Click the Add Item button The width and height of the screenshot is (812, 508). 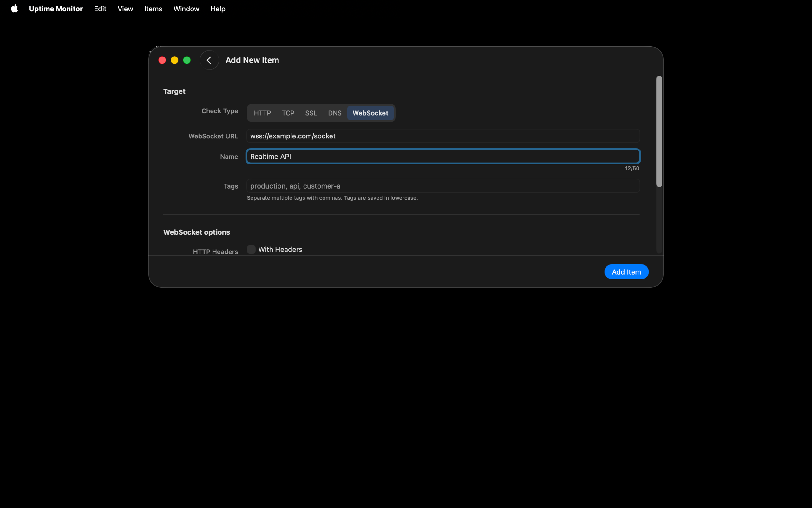[626, 272]
